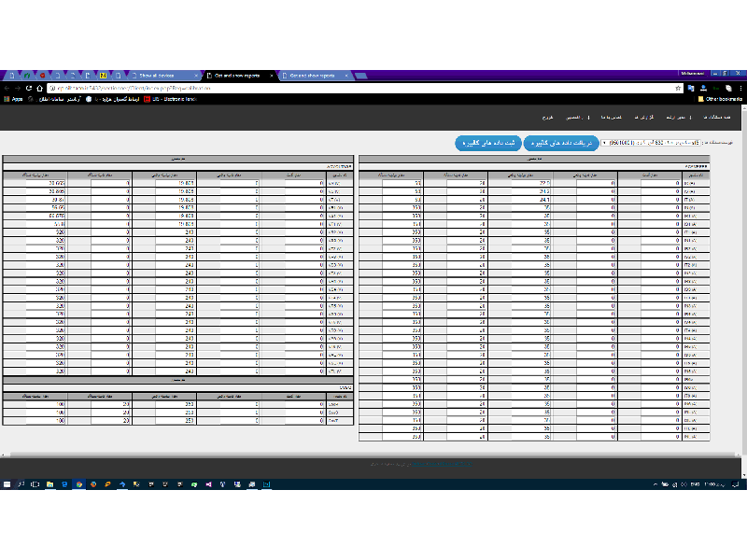Screen dimensions: 747x560
Task: Open the Chrome menu icon
Action: click(740, 88)
